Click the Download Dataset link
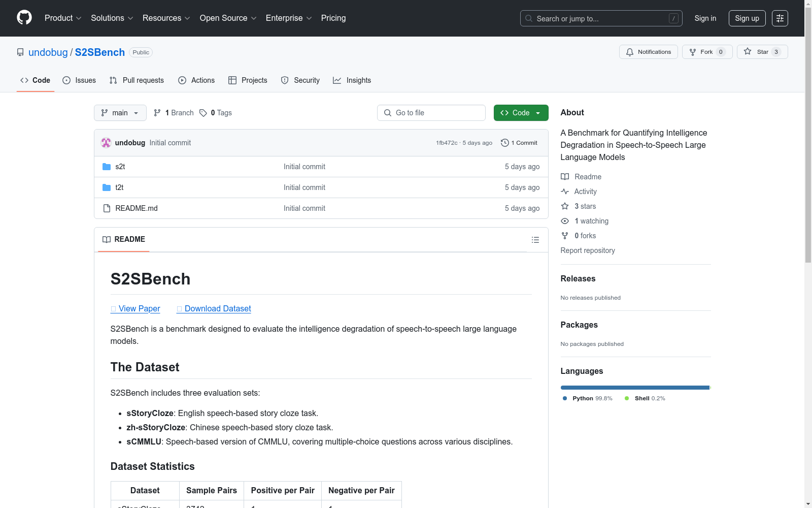This screenshot has height=508, width=812. [x=214, y=308]
